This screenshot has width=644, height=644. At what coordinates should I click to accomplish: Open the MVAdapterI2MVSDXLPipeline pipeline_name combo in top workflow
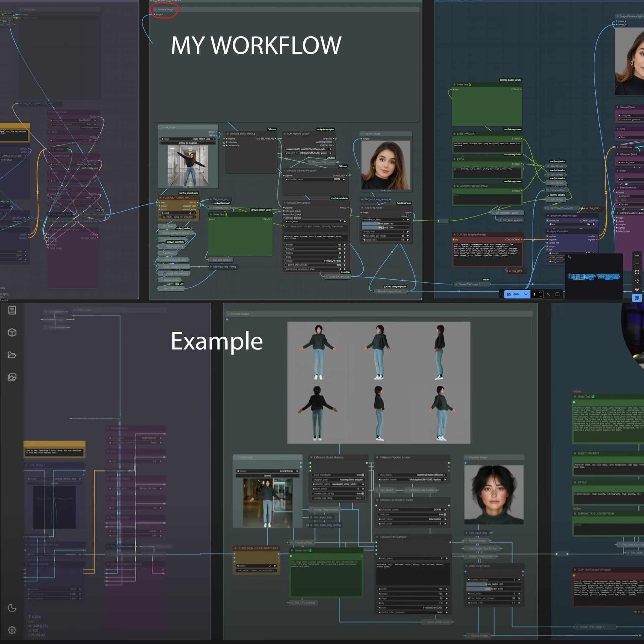(x=309, y=153)
